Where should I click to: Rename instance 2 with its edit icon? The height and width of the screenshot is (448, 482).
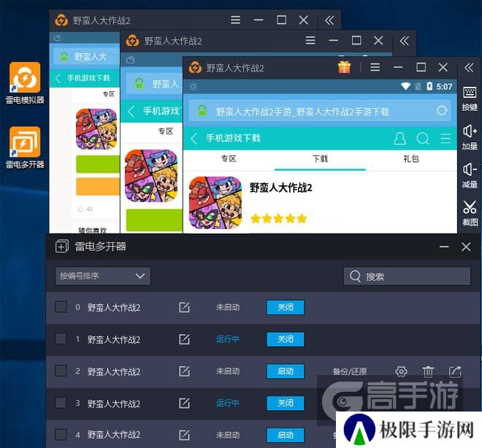coord(184,371)
